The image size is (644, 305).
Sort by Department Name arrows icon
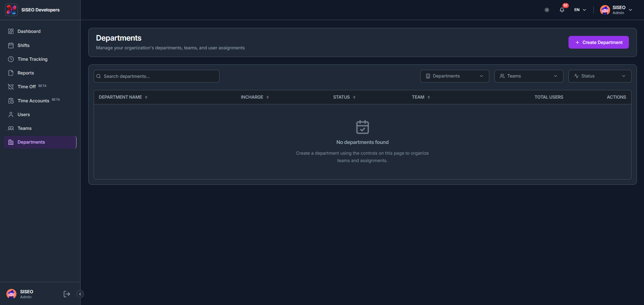(x=146, y=97)
